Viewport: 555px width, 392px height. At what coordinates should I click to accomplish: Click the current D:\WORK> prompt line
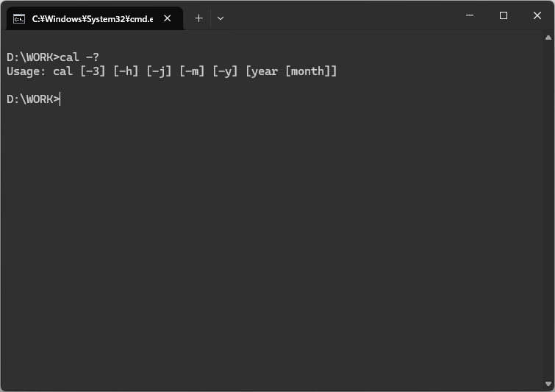click(x=34, y=99)
